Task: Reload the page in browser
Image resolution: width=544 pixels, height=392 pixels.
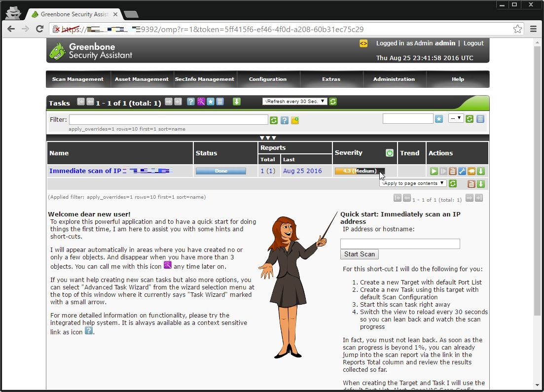Action: pyautogui.click(x=39, y=29)
